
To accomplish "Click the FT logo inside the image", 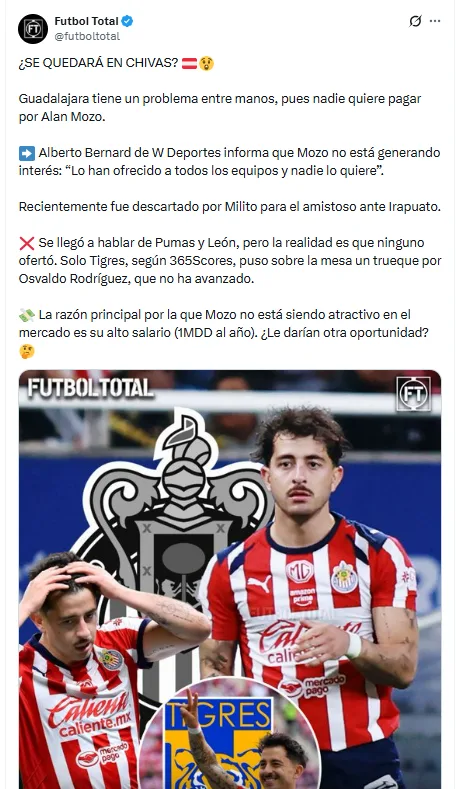I will tap(413, 394).
